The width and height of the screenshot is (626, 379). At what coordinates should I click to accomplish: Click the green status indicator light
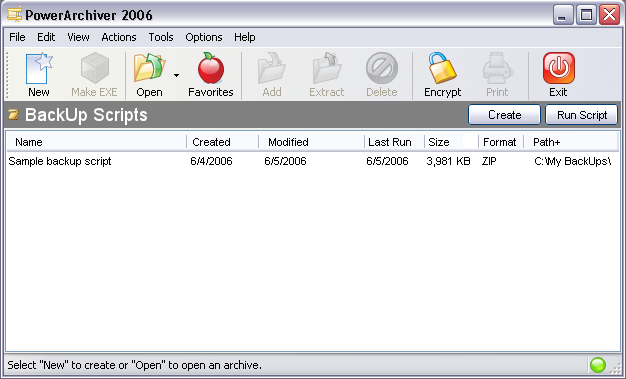(598, 365)
